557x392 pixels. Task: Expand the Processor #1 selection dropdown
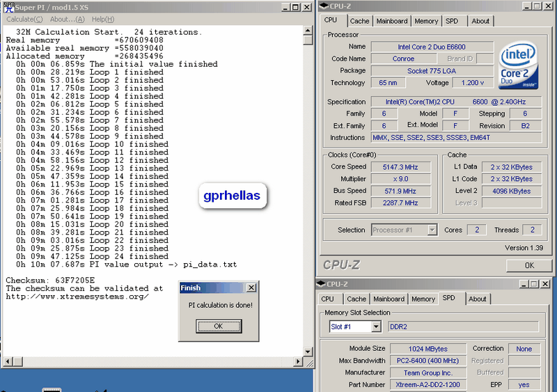[x=432, y=230]
